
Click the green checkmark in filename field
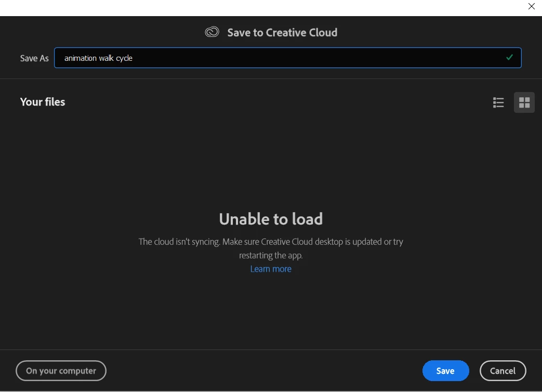[x=509, y=57]
